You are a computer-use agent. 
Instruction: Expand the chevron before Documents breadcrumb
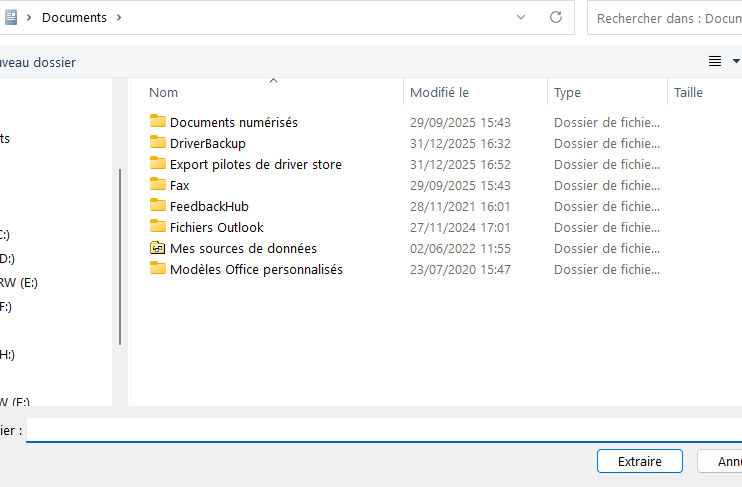[29, 18]
